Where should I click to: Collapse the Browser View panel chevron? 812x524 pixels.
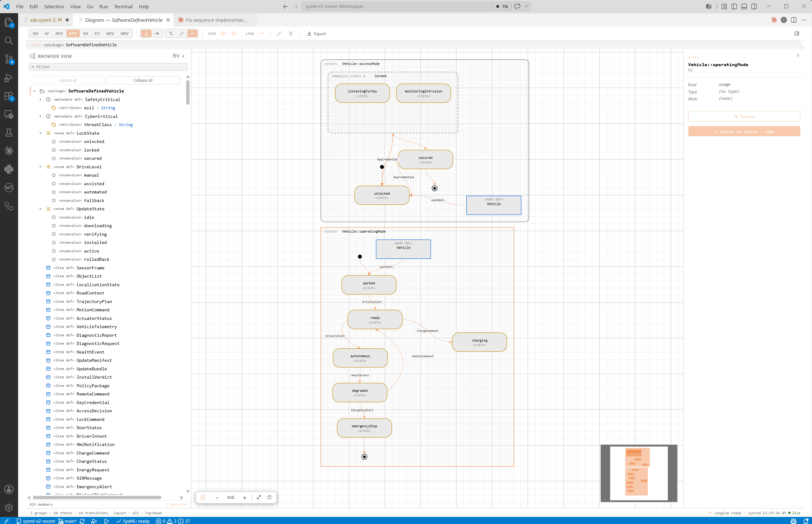tap(183, 56)
